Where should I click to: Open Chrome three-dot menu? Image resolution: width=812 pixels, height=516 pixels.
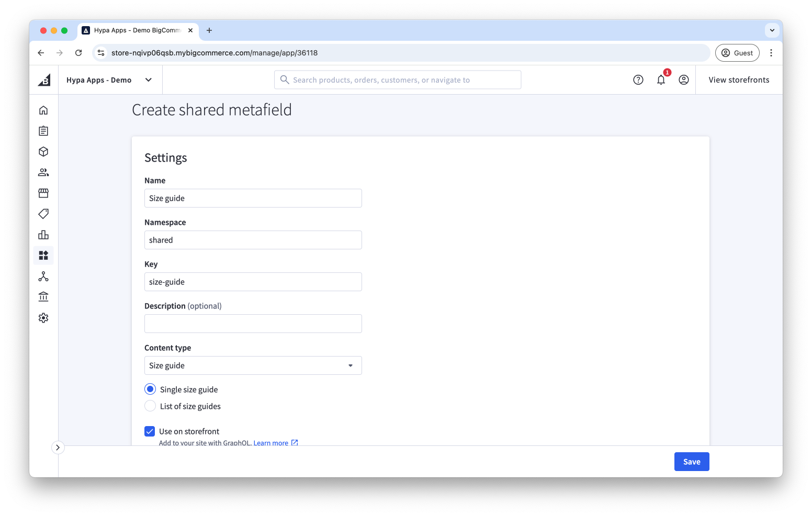771,53
